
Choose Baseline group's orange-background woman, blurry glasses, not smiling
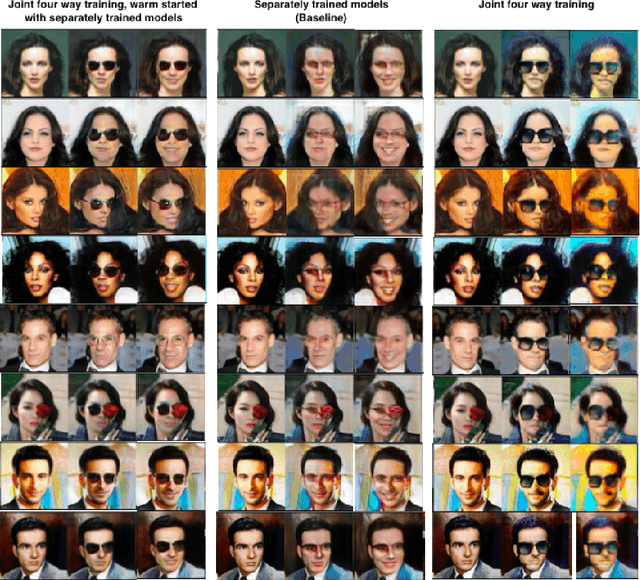320,201
